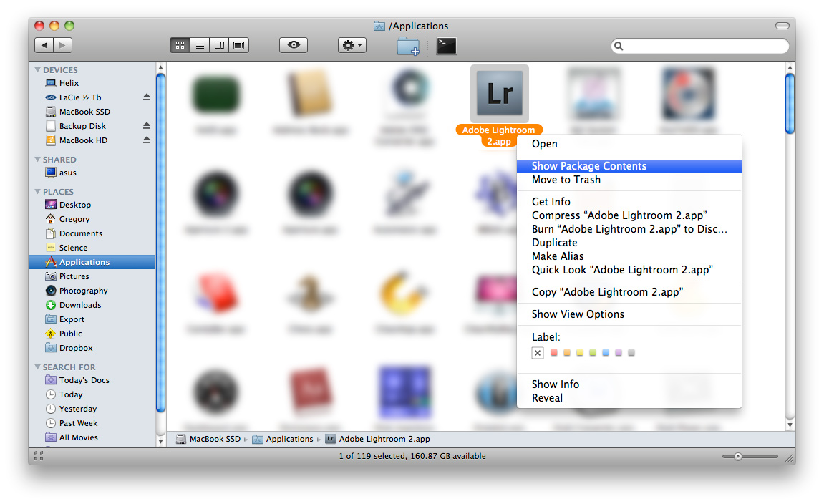Click the icon size slider

click(x=750, y=457)
